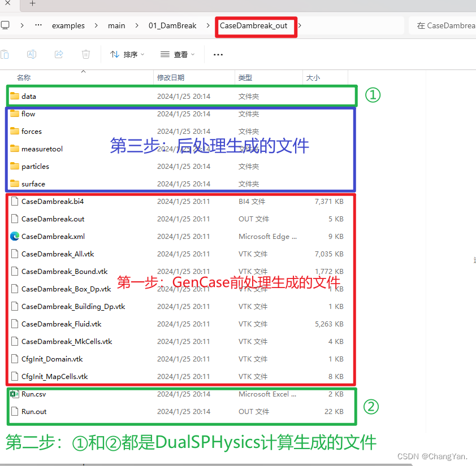Viewport: 476px width, 466px height.
Task: Click the folder name measuretool
Action: tap(42, 149)
